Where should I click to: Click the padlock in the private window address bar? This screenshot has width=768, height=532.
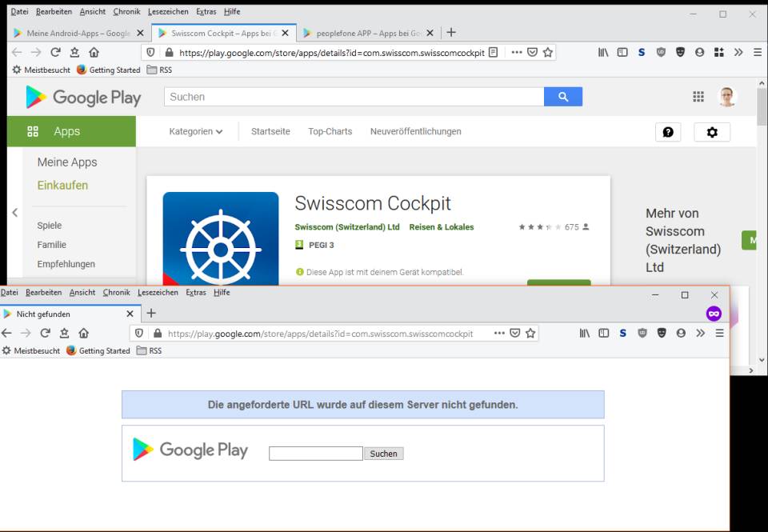pyautogui.click(x=158, y=333)
